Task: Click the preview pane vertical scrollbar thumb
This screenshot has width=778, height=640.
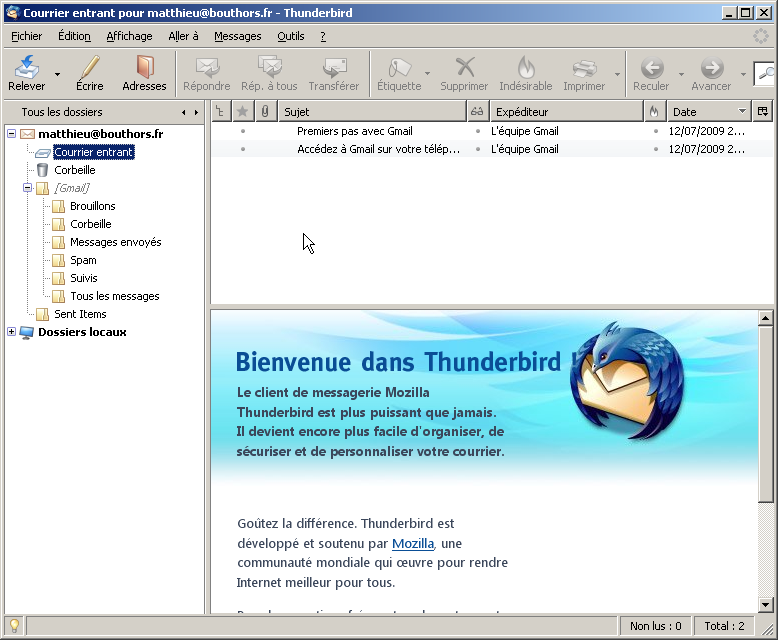Action: point(765,414)
